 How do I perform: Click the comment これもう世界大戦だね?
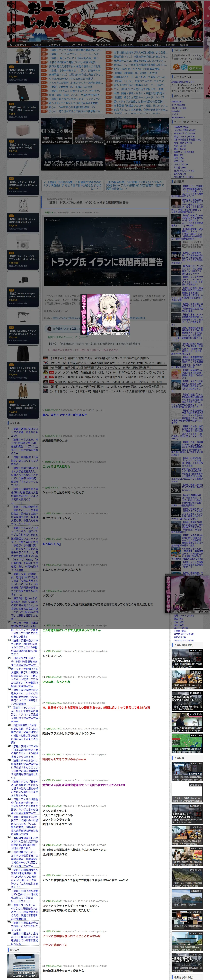[56, 466]
